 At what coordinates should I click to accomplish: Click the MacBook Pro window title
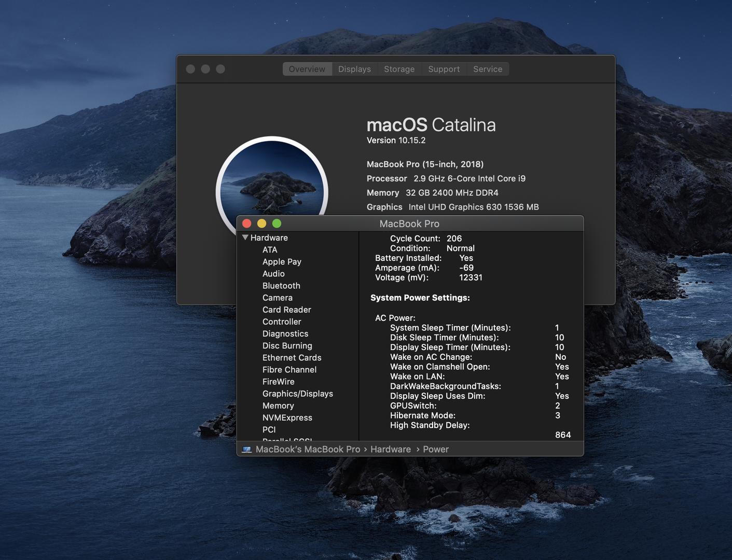[x=409, y=223]
